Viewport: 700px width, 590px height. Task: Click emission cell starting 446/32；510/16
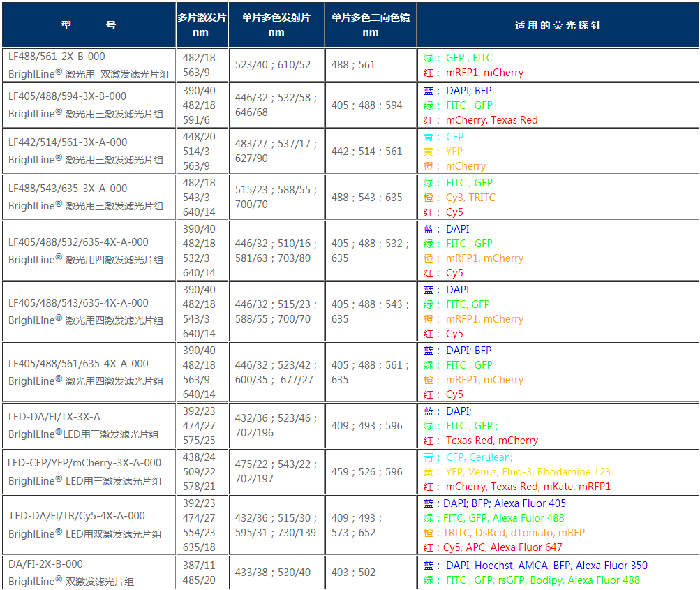pos(276,251)
